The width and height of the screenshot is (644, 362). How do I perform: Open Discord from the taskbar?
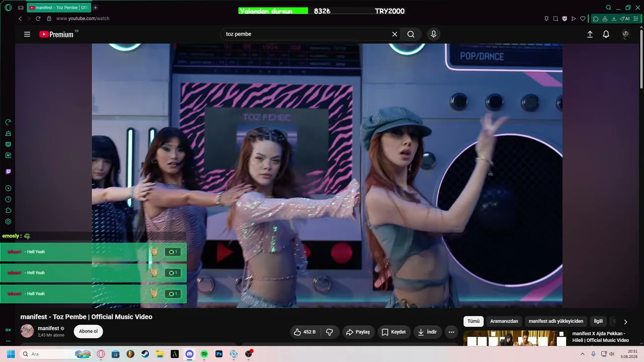[189, 354]
